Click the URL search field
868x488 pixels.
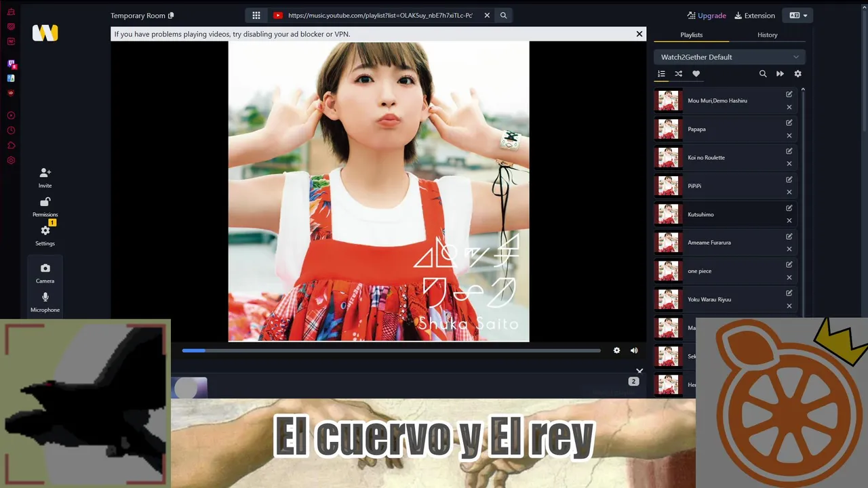tap(380, 16)
